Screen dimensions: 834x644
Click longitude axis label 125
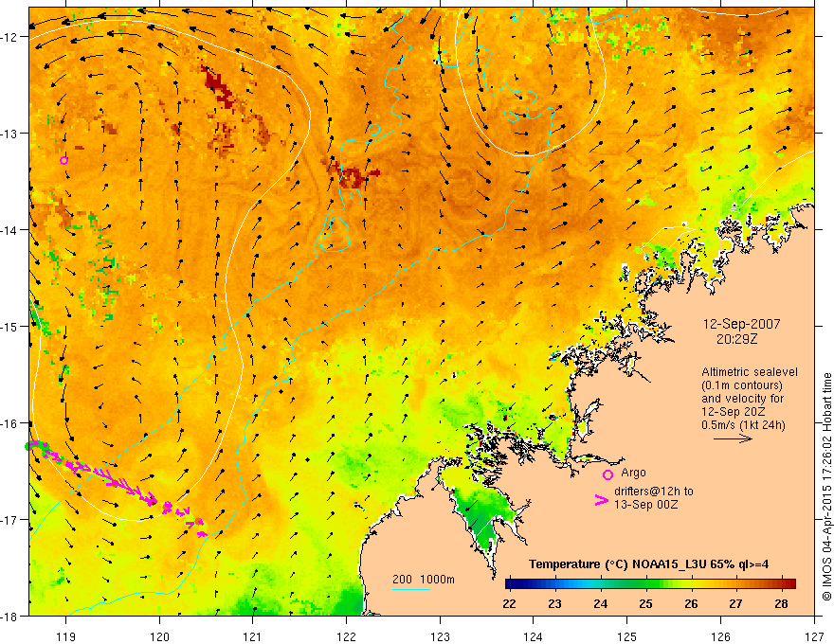627,636
